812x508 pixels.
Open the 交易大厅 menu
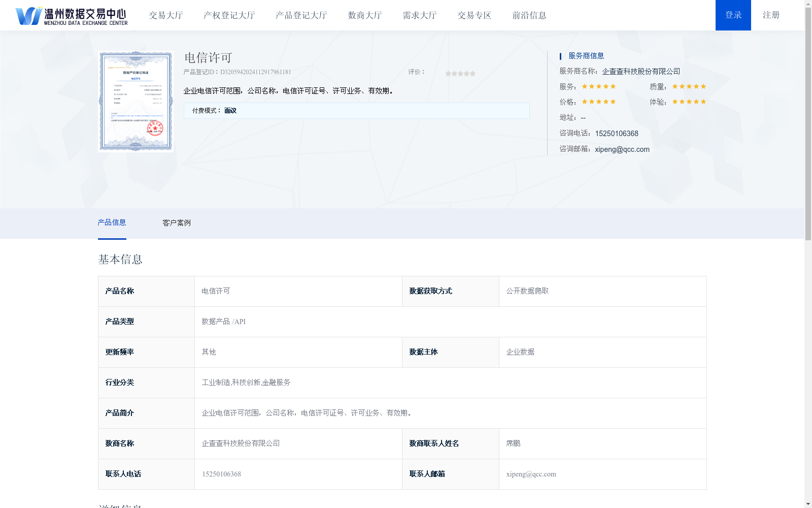pos(166,15)
